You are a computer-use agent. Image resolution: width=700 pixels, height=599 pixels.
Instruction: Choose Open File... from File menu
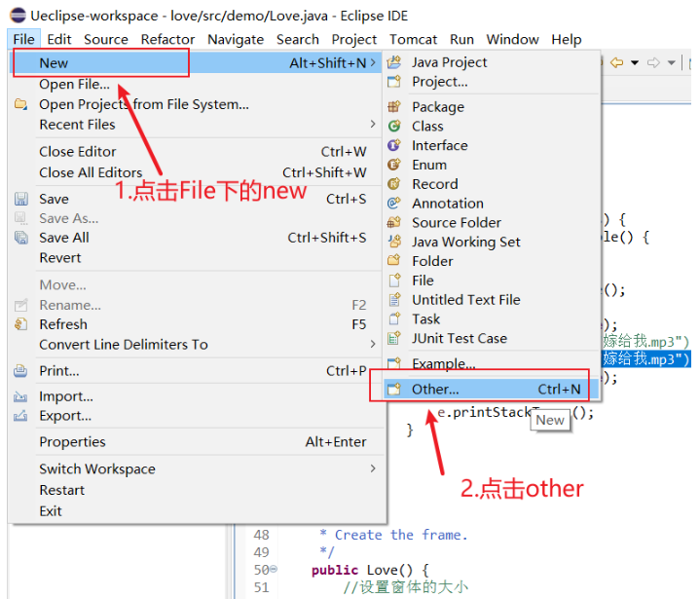197,84
